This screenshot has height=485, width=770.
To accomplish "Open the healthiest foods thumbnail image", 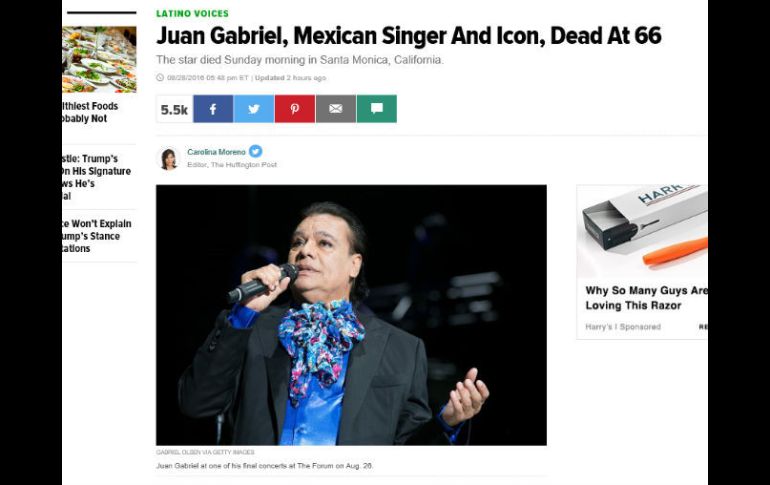I will [99, 59].
